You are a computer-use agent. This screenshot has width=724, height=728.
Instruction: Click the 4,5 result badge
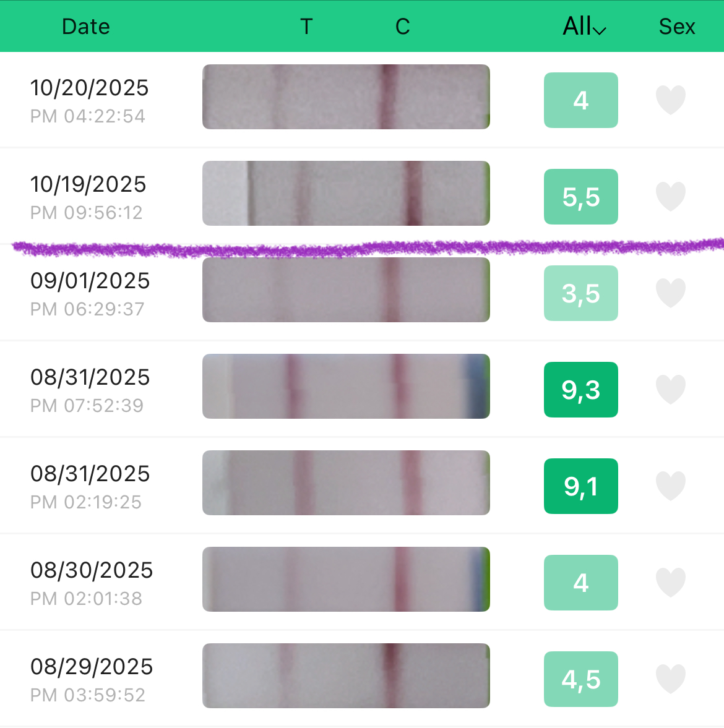coord(580,679)
